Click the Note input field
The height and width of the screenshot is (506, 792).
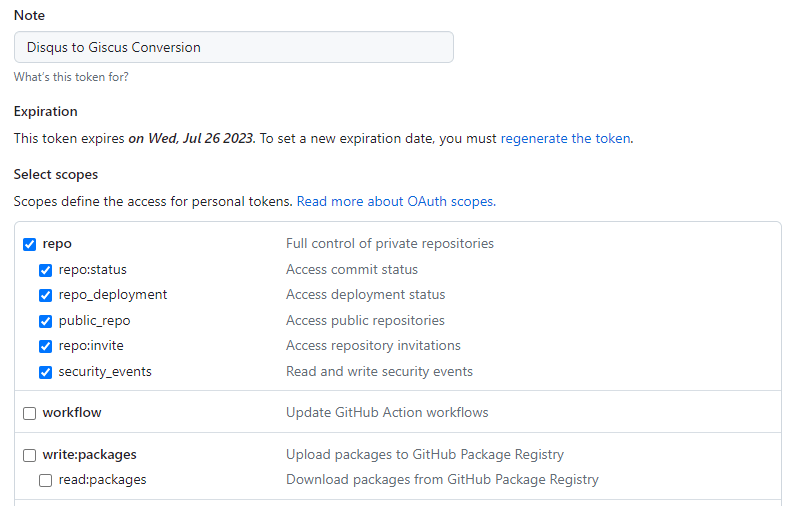[234, 47]
